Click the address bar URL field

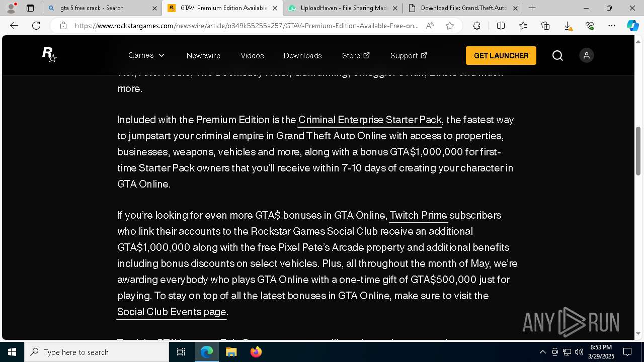[247, 26]
